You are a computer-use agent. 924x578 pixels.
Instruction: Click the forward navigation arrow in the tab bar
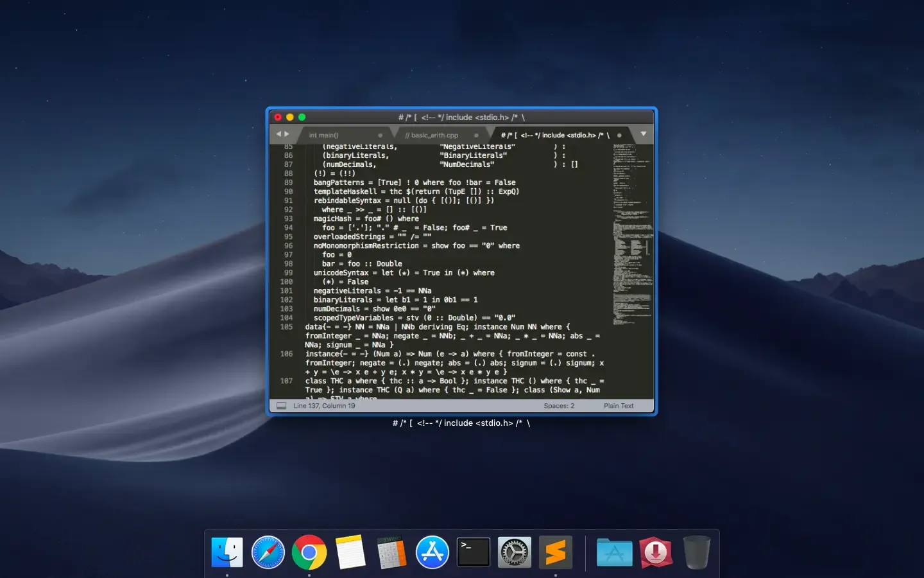287,134
